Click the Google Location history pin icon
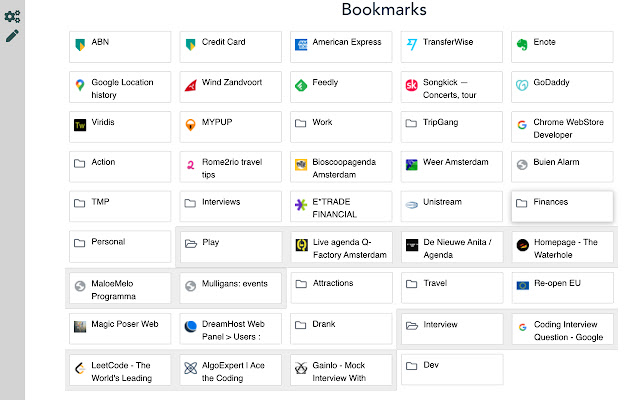The width and height of the screenshot is (640, 400). [80, 86]
